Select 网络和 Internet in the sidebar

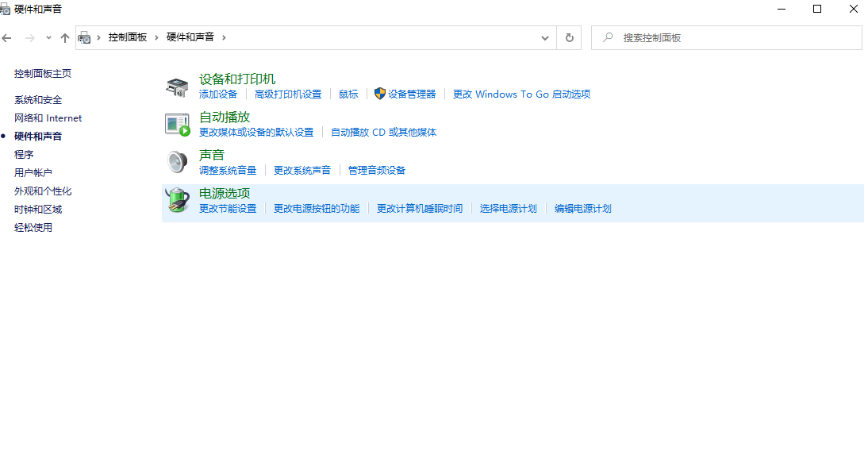[48, 118]
